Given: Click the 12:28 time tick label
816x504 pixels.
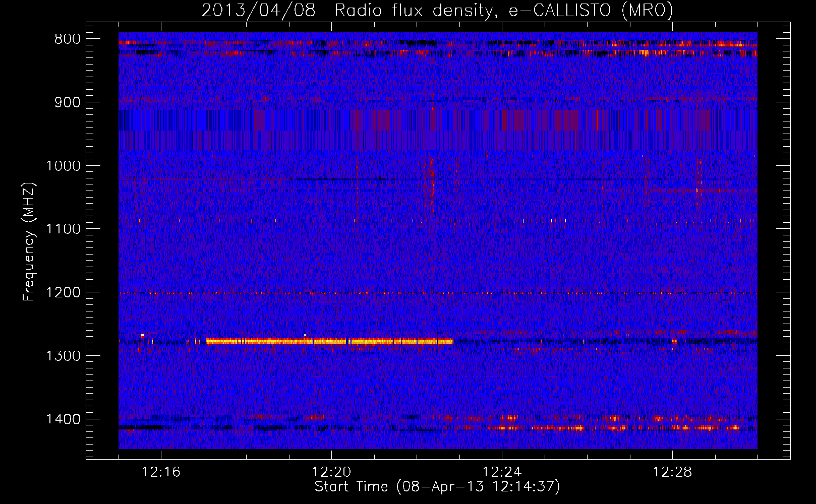Looking at the screenshot, I should pyautogui.click(x=672, y=472).
